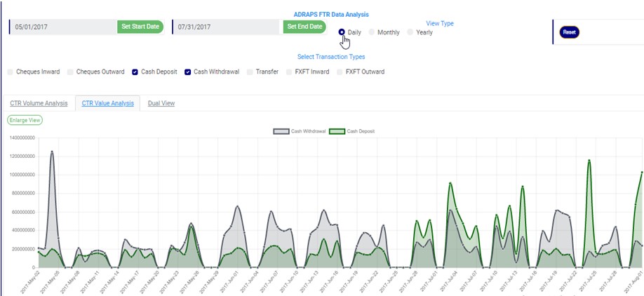Tick the FXFT Outward checkbox
644x296 pixels.
click(x=340, y=72)
